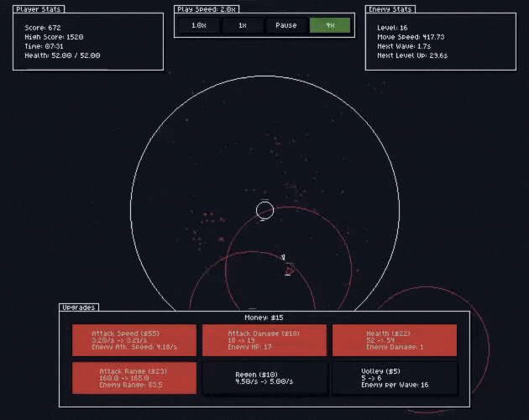This screenshot has width=529, height=420.
Task: Select the 1x speed button
Action: coord(243,25)
